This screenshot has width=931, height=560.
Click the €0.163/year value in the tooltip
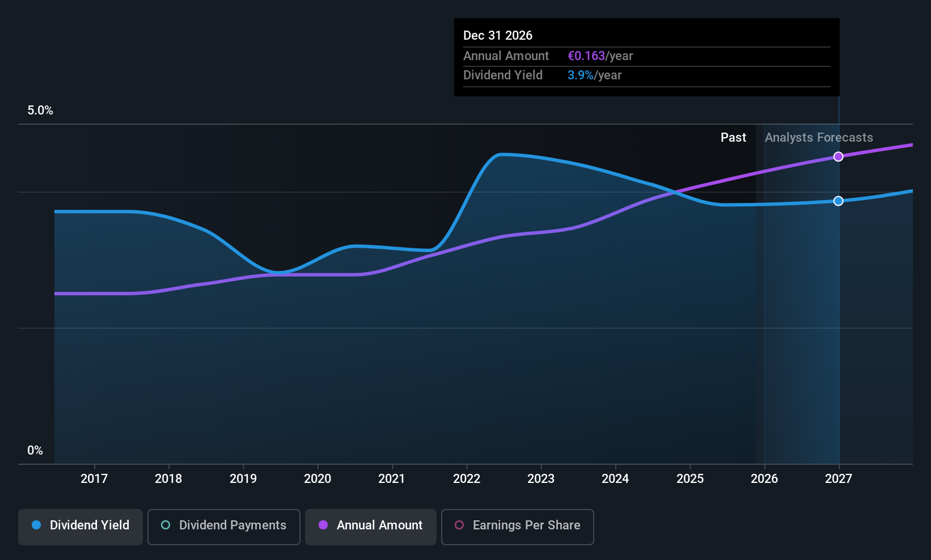click(x=587, y=56)
